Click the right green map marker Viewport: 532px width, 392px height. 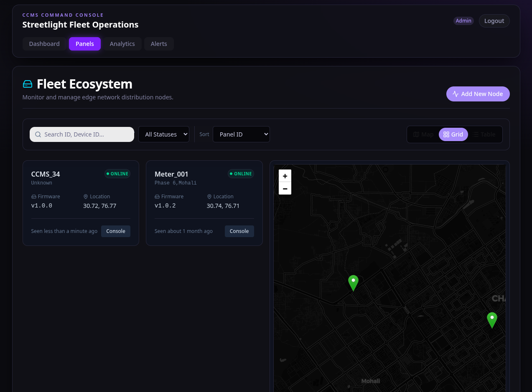click(x=492, y=320)
